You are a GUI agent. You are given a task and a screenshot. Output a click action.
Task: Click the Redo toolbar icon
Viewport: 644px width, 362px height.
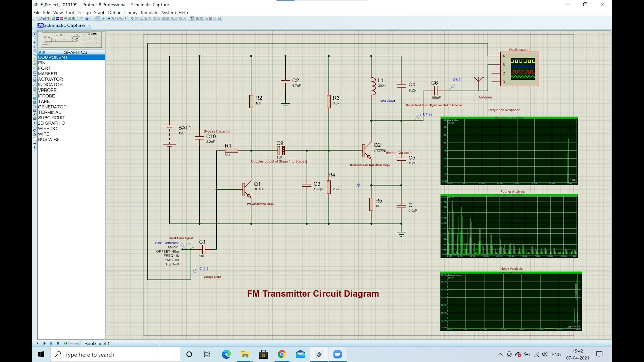point(136,19)
